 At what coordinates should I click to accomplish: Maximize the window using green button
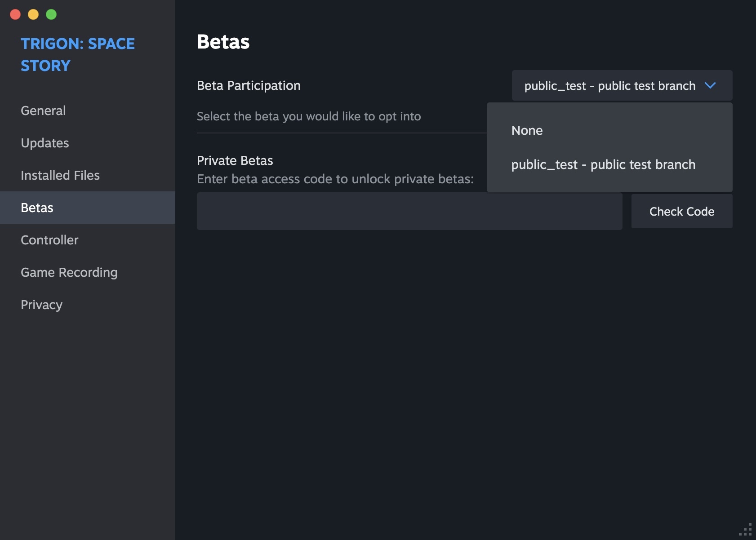coord(51,14)
